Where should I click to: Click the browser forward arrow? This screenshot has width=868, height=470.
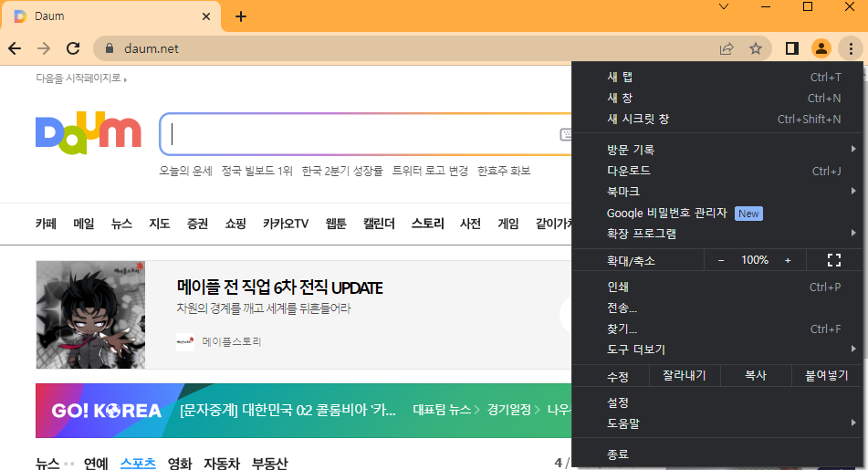[44, 48]
